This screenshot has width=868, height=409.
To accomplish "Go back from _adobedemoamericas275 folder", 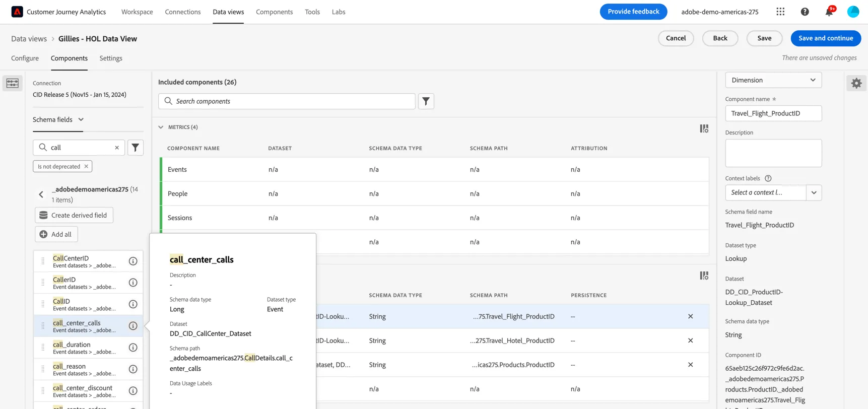I will 41,194.
